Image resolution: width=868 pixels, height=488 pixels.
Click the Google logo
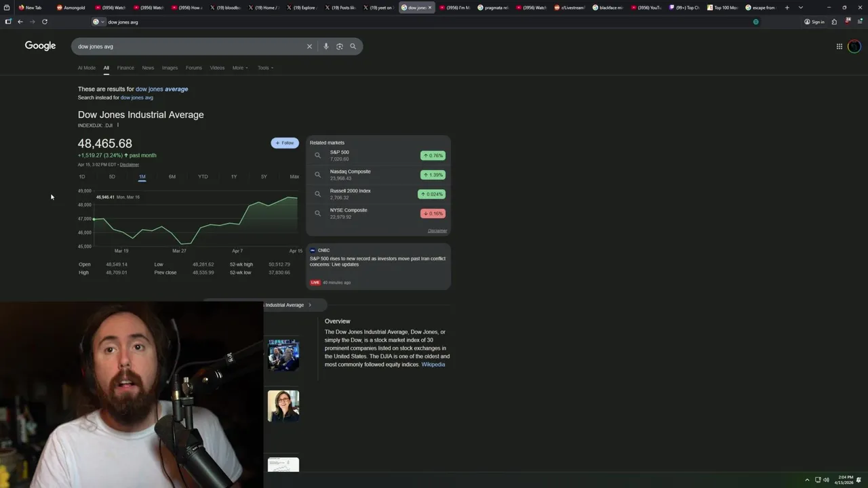(40, 46)
